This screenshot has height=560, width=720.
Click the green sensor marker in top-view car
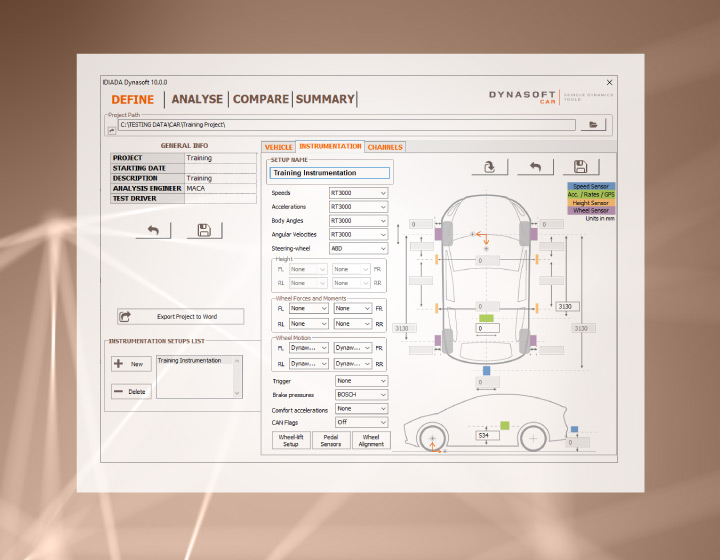click(x=486, y=318)
